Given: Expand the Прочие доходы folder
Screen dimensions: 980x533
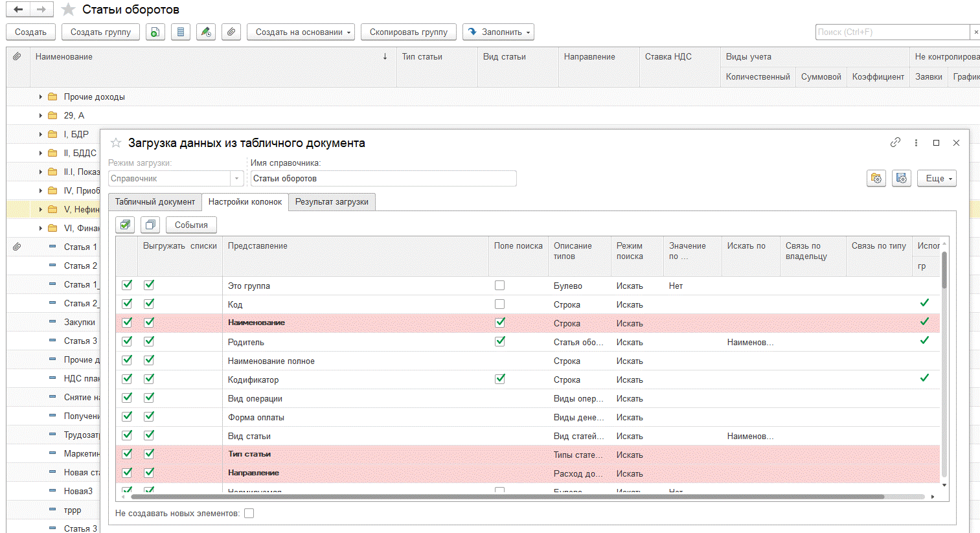Looking at the screenshot, I should [40, 97].
